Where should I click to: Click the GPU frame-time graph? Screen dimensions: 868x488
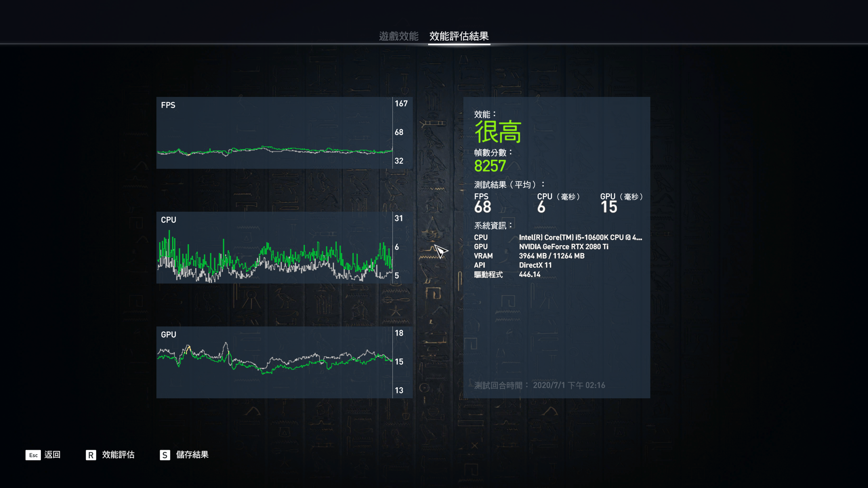tap(274, 362)
